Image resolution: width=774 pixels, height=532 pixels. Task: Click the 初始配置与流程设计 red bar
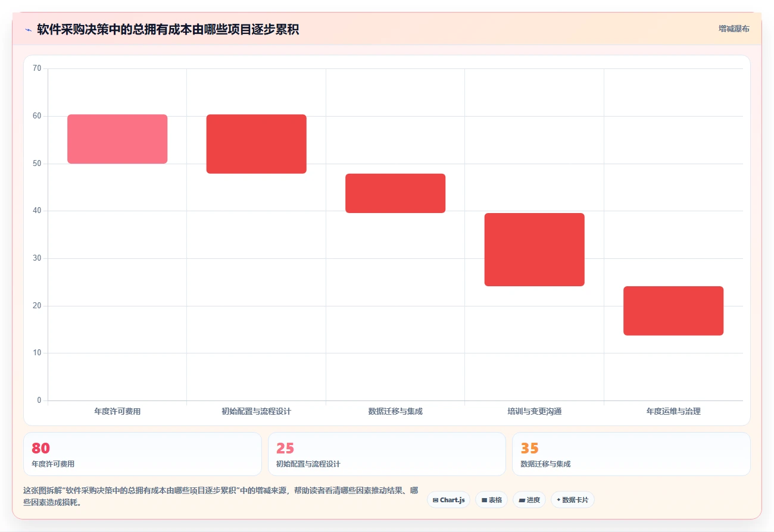(x=257, y=144)
